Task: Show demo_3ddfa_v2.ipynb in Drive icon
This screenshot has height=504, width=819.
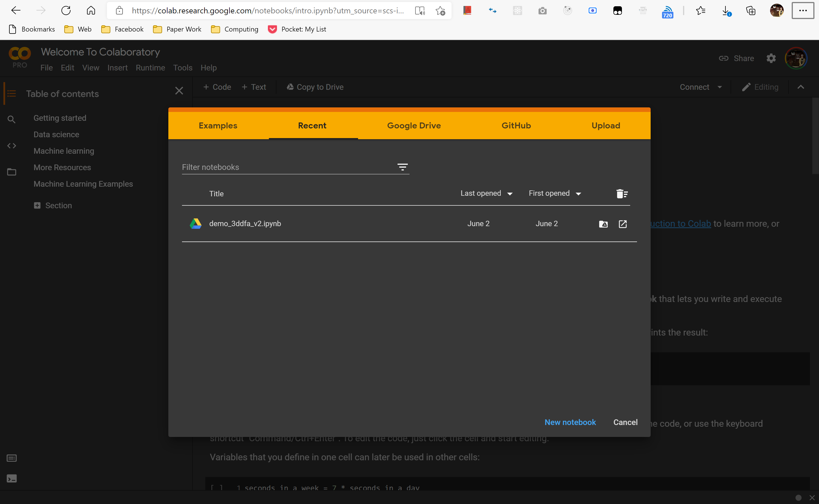Action: 603,224
